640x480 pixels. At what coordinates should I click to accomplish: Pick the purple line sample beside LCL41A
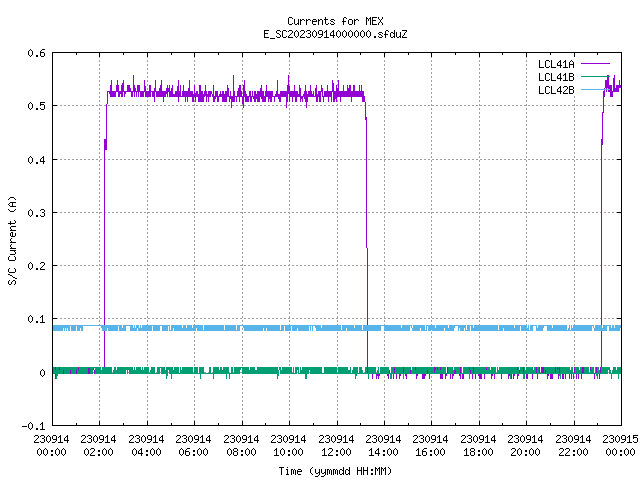[x=595, y=64]
